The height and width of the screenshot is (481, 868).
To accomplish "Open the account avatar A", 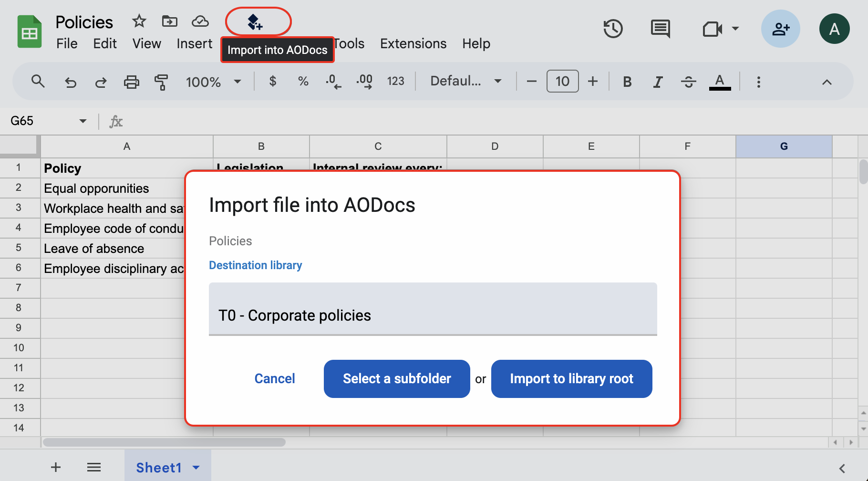I will (834, 29).
